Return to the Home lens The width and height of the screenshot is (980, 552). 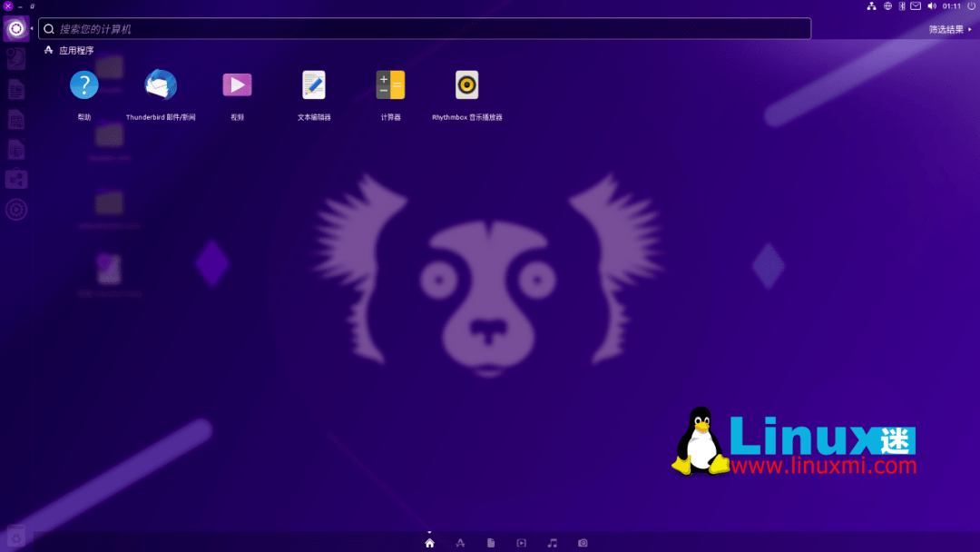click(x=429, y=542)
